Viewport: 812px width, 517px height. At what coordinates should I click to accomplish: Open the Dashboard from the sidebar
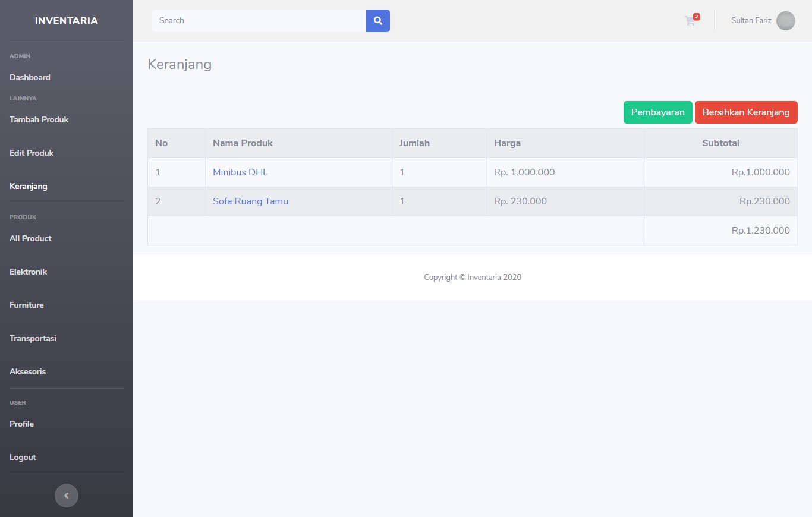pos(30,77)
